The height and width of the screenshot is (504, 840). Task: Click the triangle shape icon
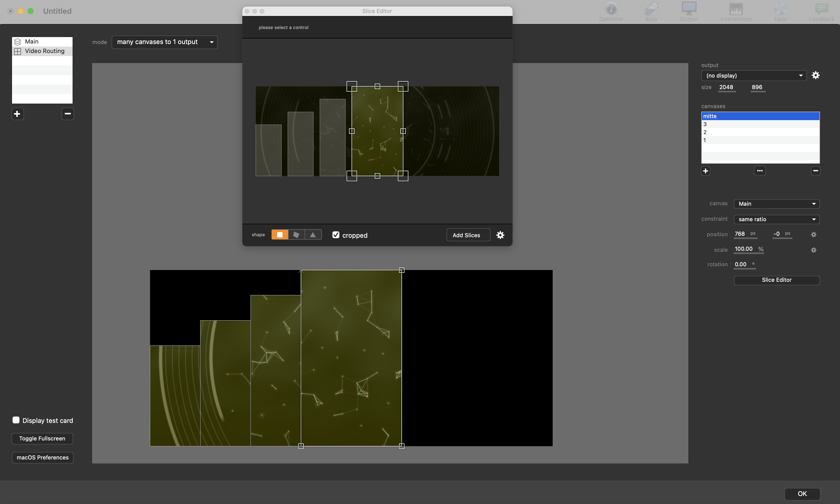pyautogui.click(x=313, y=234)
